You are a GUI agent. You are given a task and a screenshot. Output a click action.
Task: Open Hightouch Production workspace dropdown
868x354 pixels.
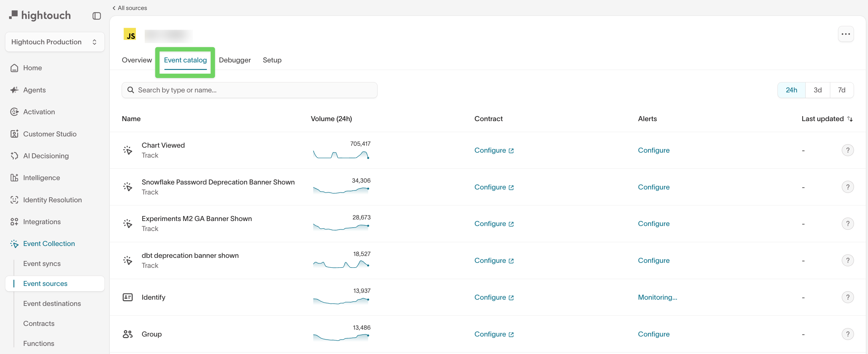point(55,42)
